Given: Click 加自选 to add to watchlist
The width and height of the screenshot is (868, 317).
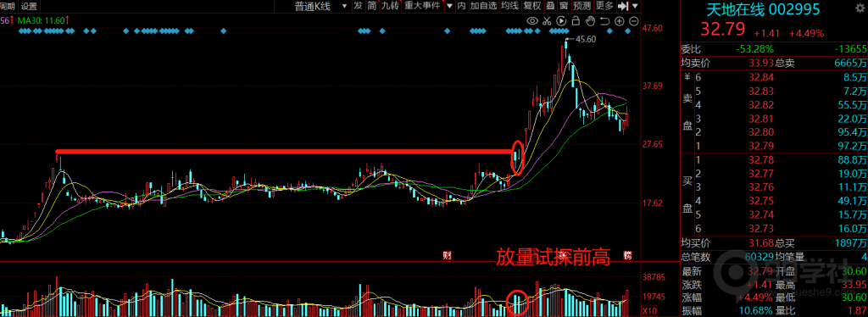Looking at the screenshot, I should pos(483,6).
